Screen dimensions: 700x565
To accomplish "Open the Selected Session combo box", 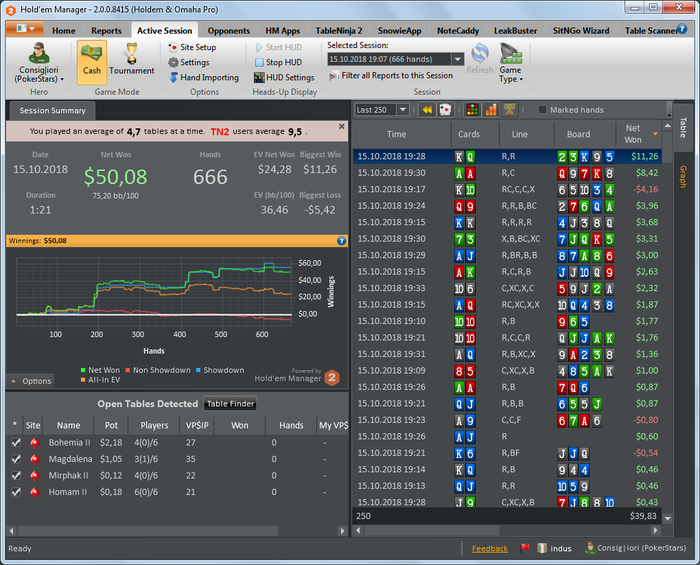I will (395, 59).
